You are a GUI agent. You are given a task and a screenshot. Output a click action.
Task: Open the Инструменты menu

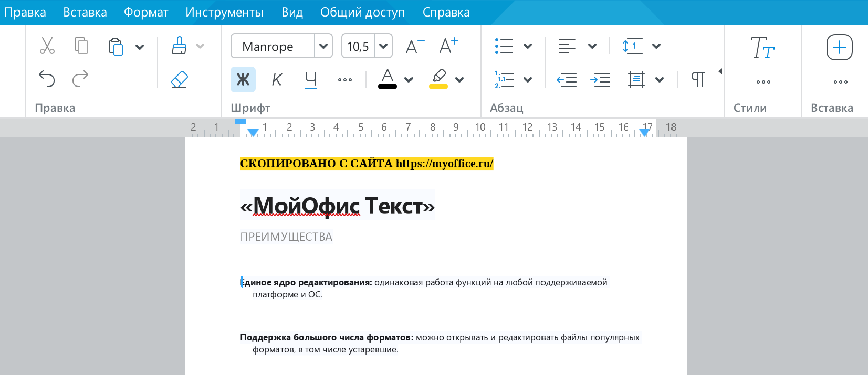click(x=224, y=13)
